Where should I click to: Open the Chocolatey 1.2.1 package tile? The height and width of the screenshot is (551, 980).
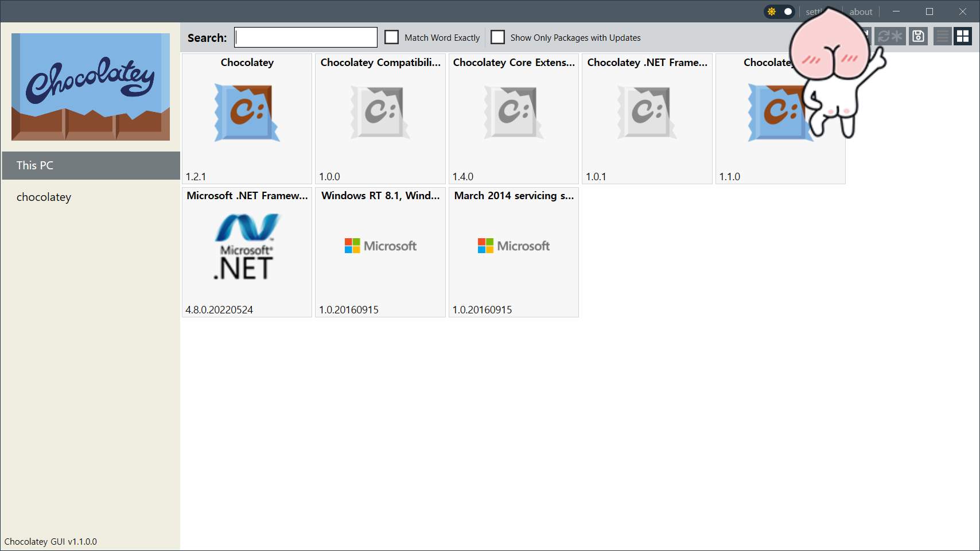click(x=247, y=119)
